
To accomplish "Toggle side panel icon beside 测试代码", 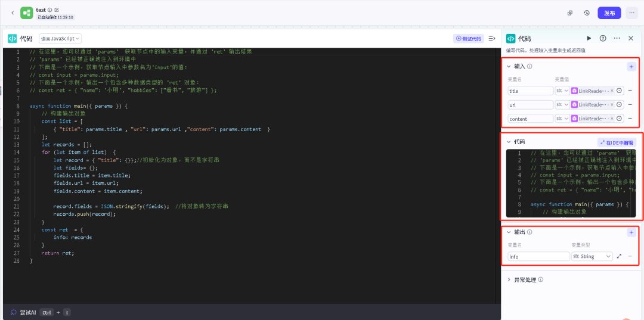I will tap(491, 39).
